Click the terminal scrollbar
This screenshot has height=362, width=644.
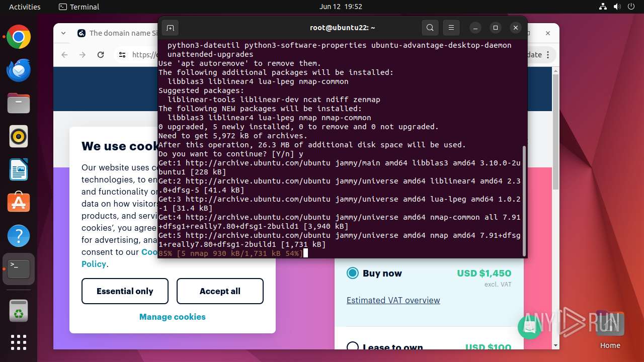[524, 201]
